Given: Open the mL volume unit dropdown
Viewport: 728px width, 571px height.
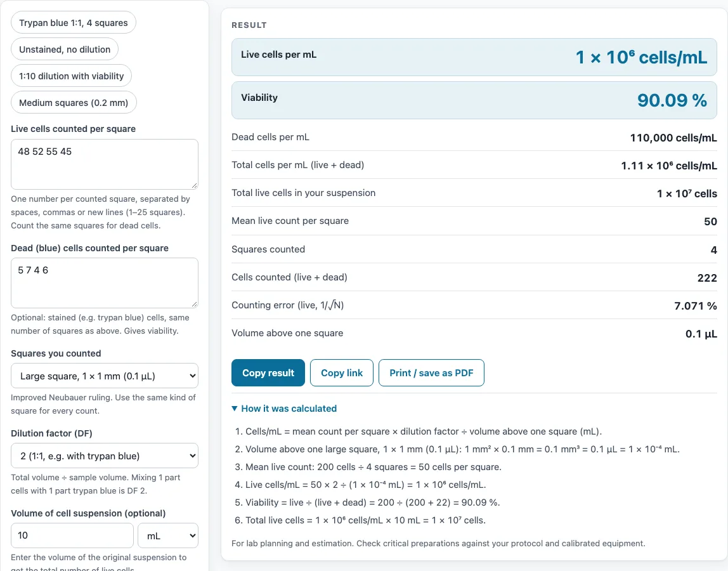Looking at the screenshot, I should click(x=168, y=535).
